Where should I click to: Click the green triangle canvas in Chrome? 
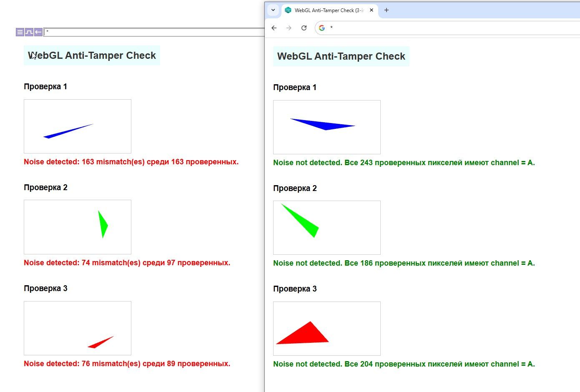(x=326, y=227)
